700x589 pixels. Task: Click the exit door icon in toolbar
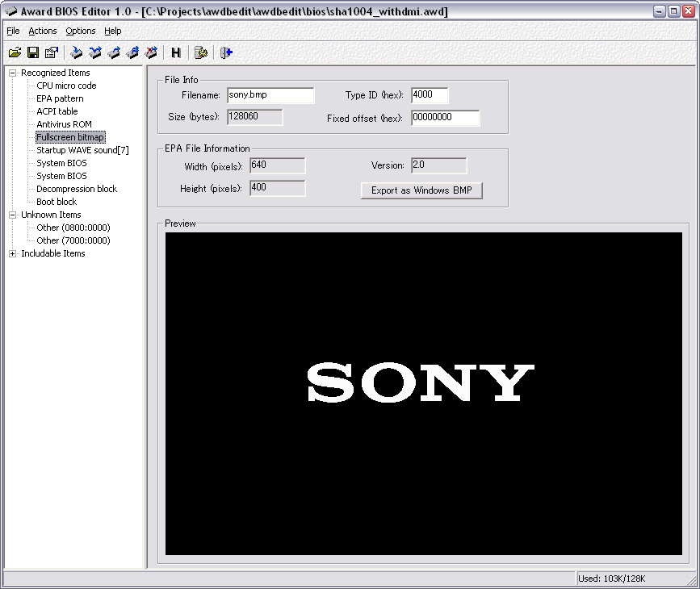click(x=227, y=53)
